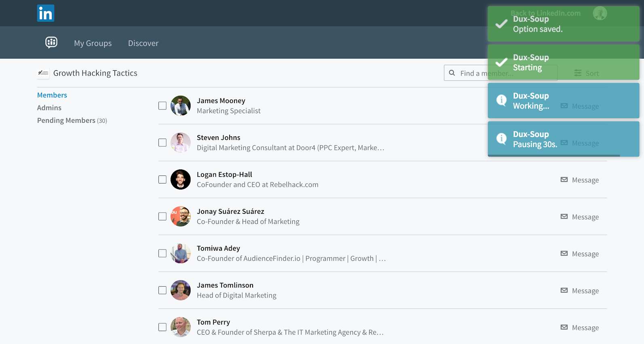Click the checkmark icon on Dux-Soup Starting
The height and width of the screenshot is (344, 644).
pos(501,62)
